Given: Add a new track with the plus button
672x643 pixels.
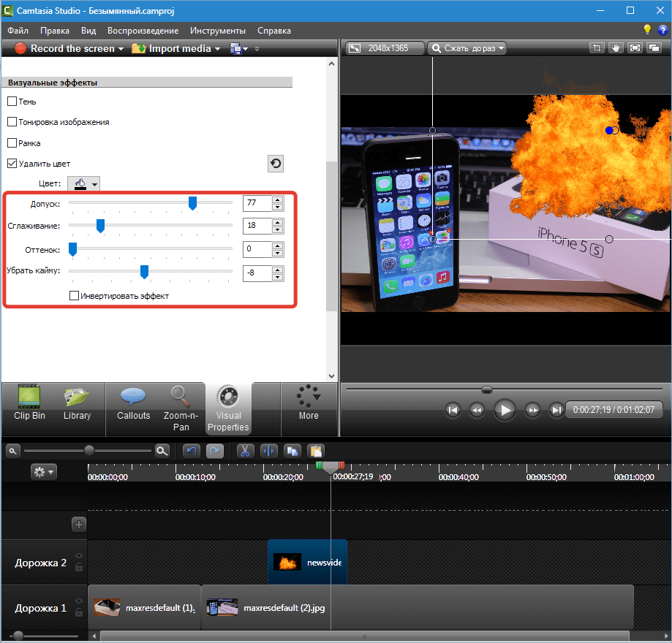Looking at the screenshot, I should 79,524.
